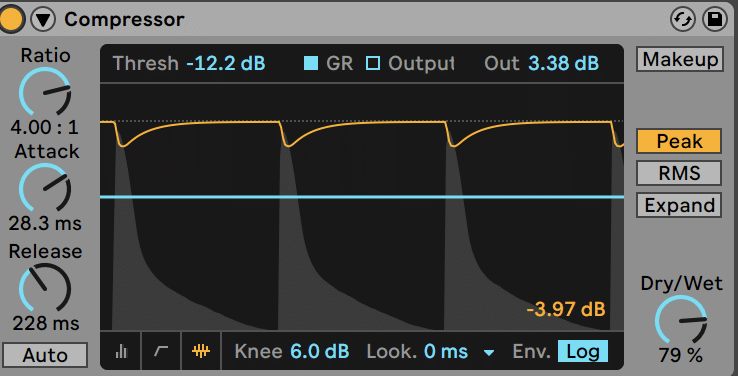Toggle the Makeup gain button
Viewport: 738px width, 376px height.
point(680,59)
